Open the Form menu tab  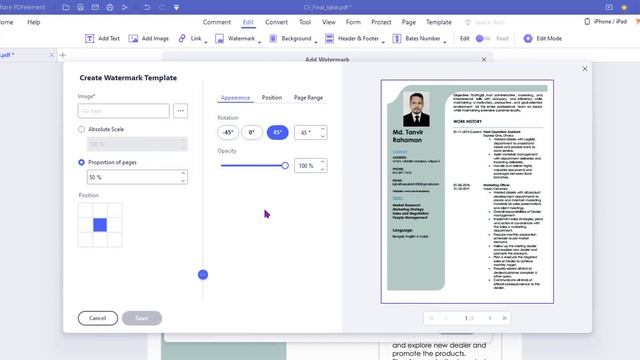click(353, 22)
